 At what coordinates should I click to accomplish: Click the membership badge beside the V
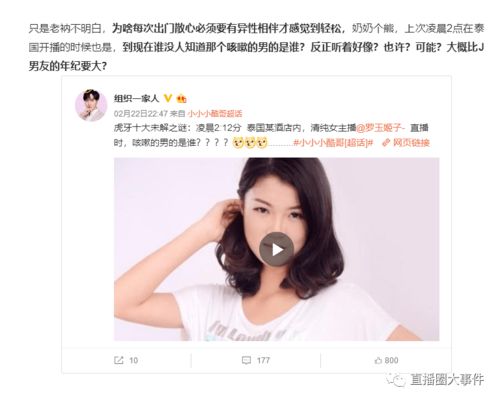coord(181,98)
